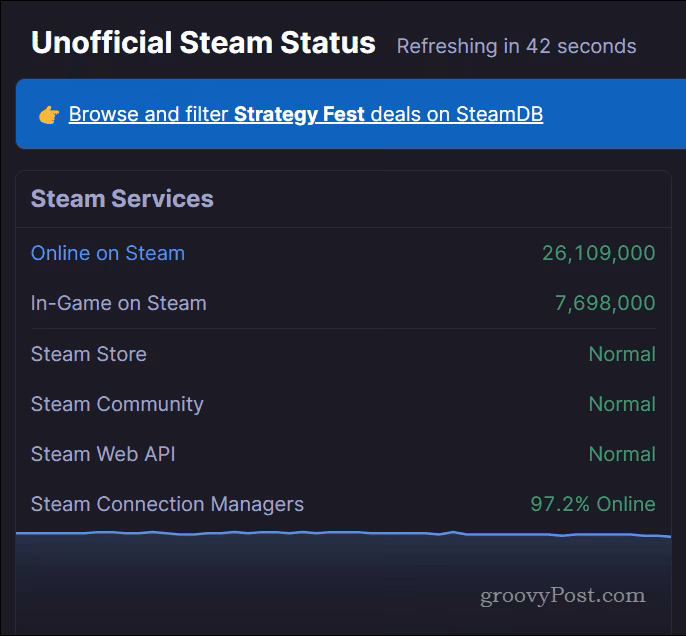This screenshot has width=686, height=636.
Task: Click the 97.2% Online status value
Action: point(593,504)
